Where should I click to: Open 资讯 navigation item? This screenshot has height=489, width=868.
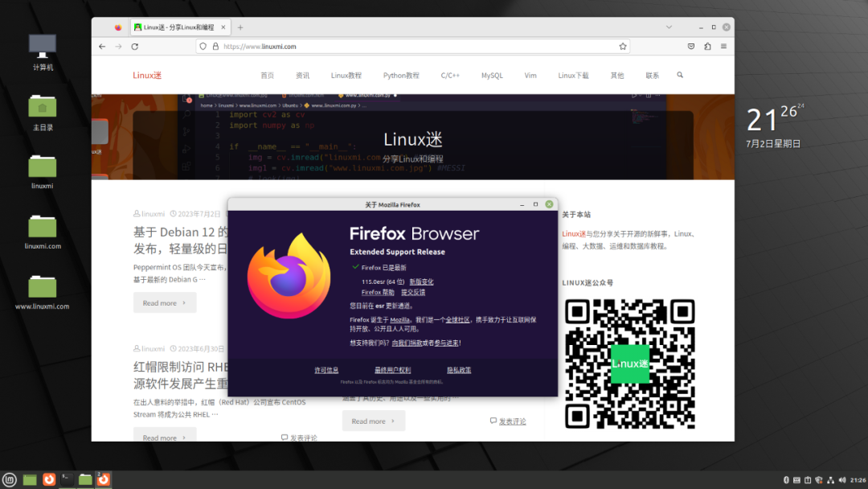click(x=302, y=76)
